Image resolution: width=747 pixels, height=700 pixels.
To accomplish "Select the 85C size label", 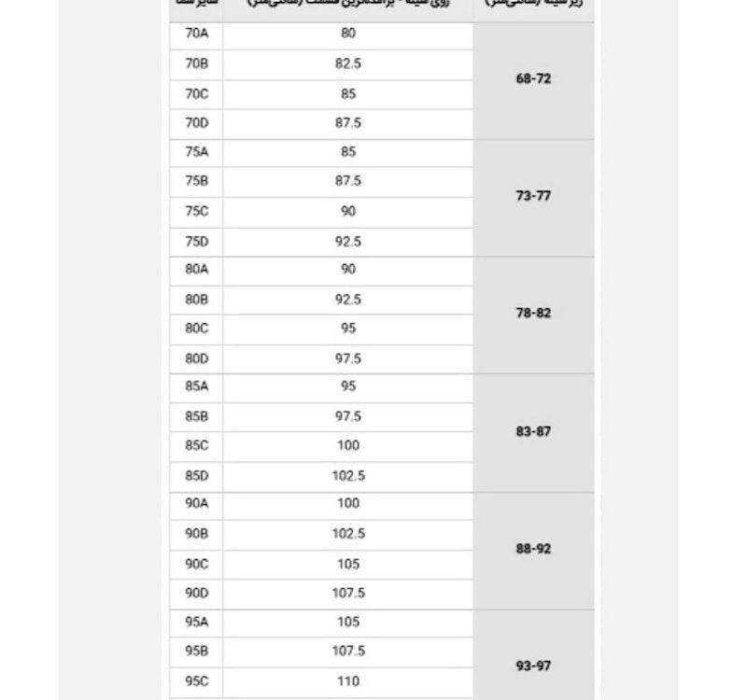I will [x=196, y=446].
